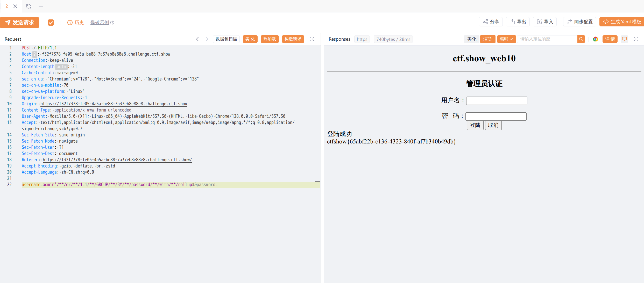The height and width of the screenshot is (283, 644).
Task: Click the 发送请求 button
Action: click(20, 23)
